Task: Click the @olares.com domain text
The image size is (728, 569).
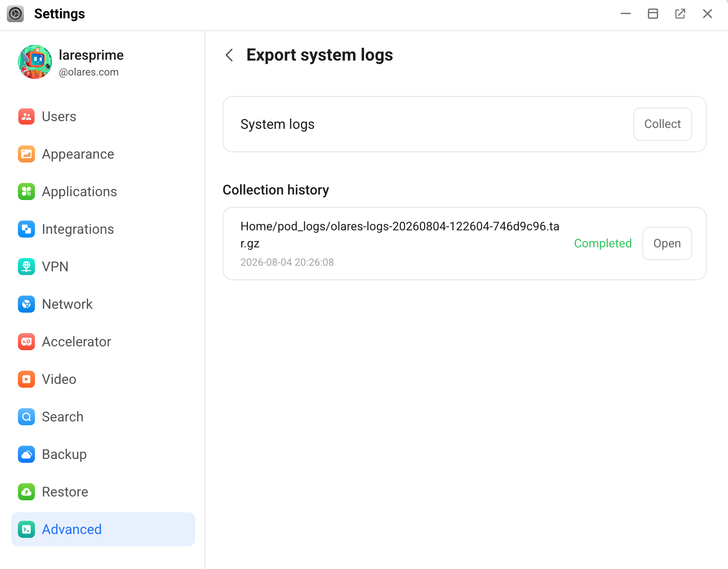Action: (89, 72)
